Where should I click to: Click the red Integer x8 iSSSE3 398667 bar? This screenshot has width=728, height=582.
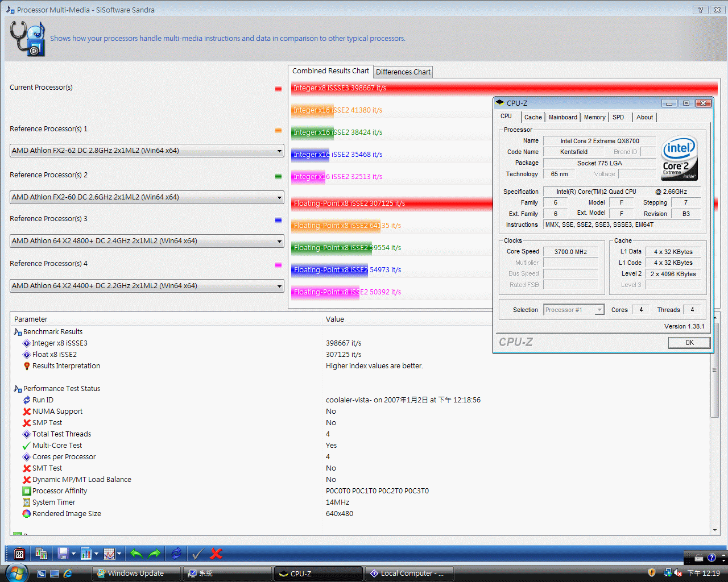click(504, 88)
